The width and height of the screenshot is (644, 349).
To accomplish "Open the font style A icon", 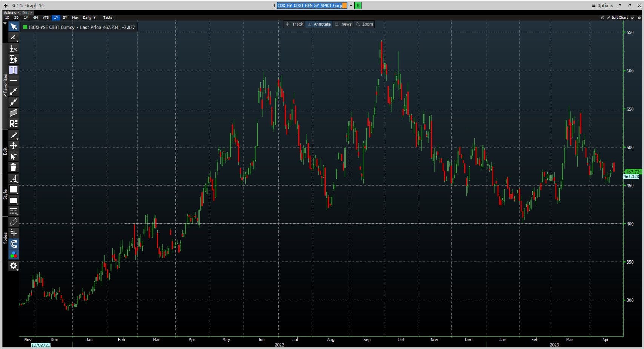I will point(13,178).
